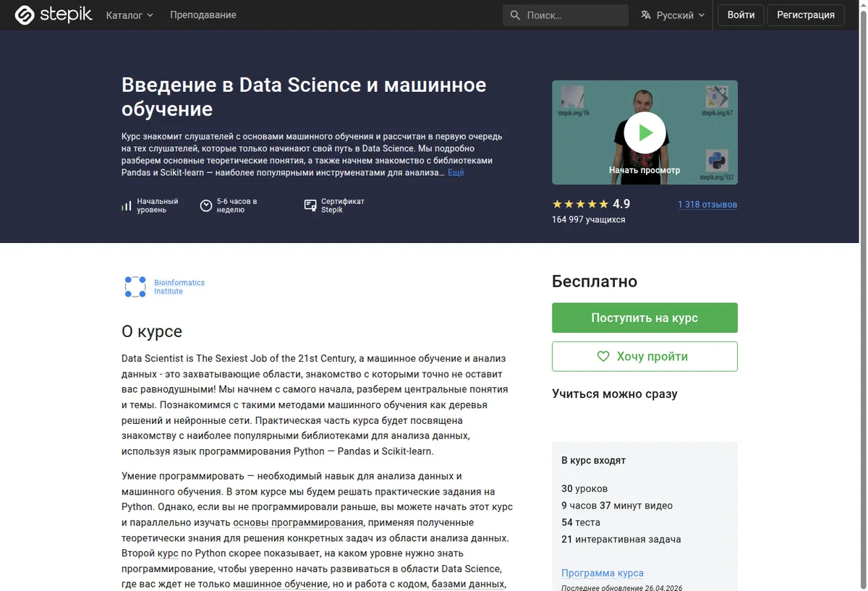Open the Русский language dropdown
The height and width of the screenshot is (591, 868).
(673, 15)
